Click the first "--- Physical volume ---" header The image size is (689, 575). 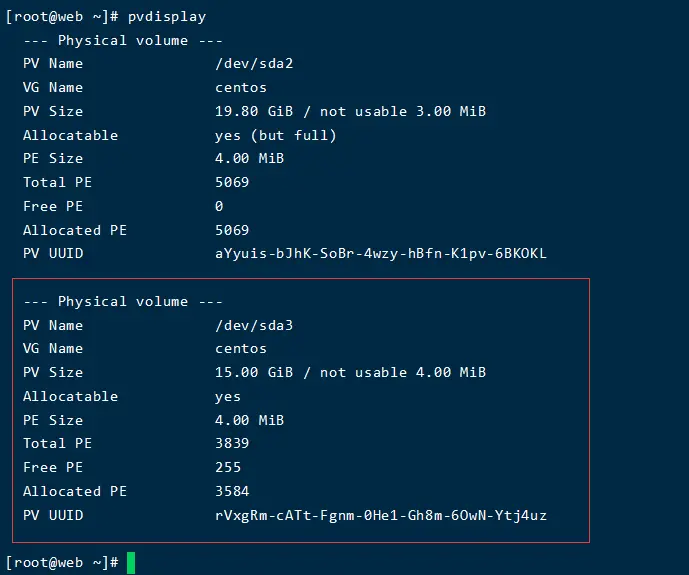pyautogui.click(x=123, y=40)
